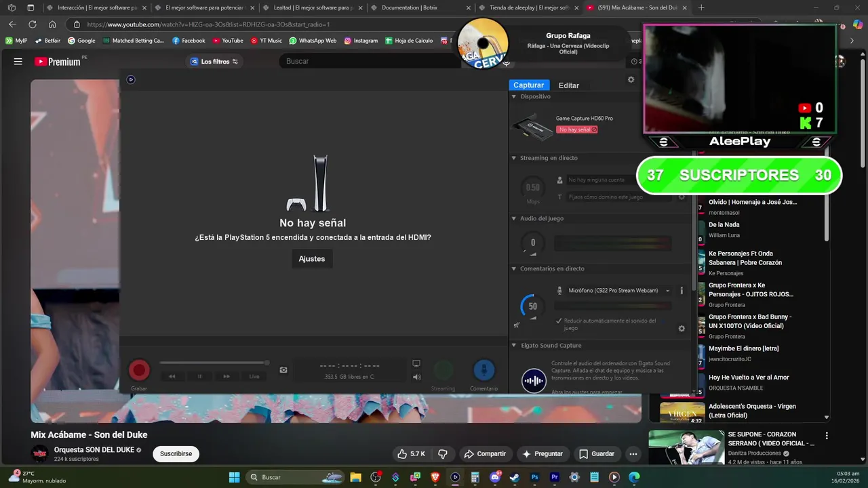The height and width of the screenshot is (488, 868).
Task: Open live commentary settings gear
Action: [x=682, y=329]
